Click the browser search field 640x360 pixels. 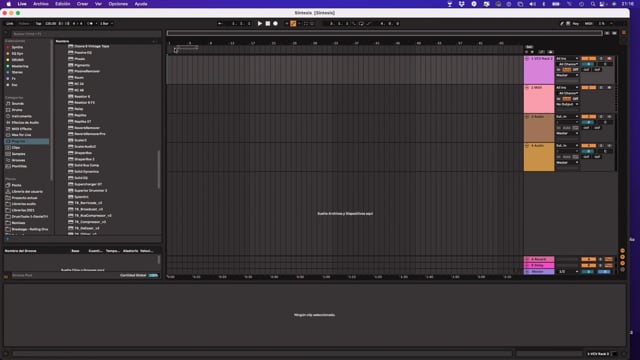[86, 34]
